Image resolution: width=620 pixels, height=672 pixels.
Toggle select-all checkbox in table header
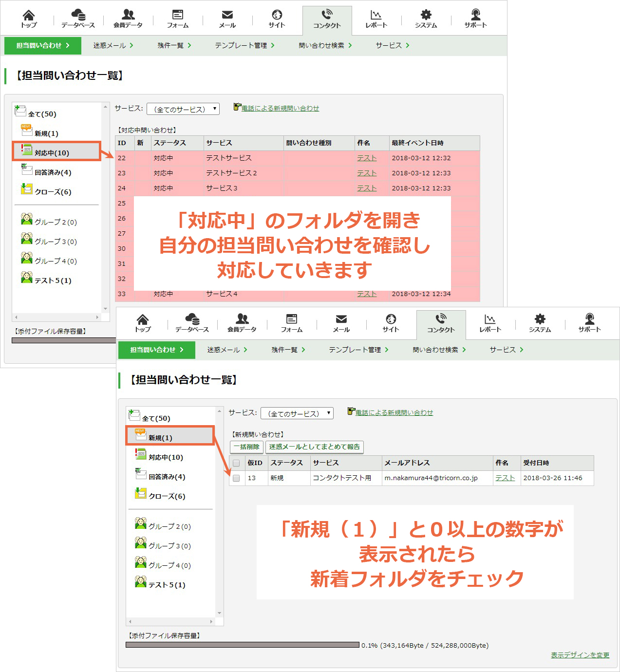coord(236,463)
